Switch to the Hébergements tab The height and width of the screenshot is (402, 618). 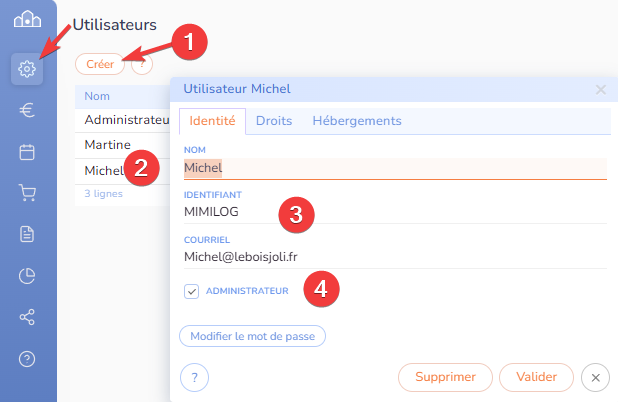coord(357,121)
